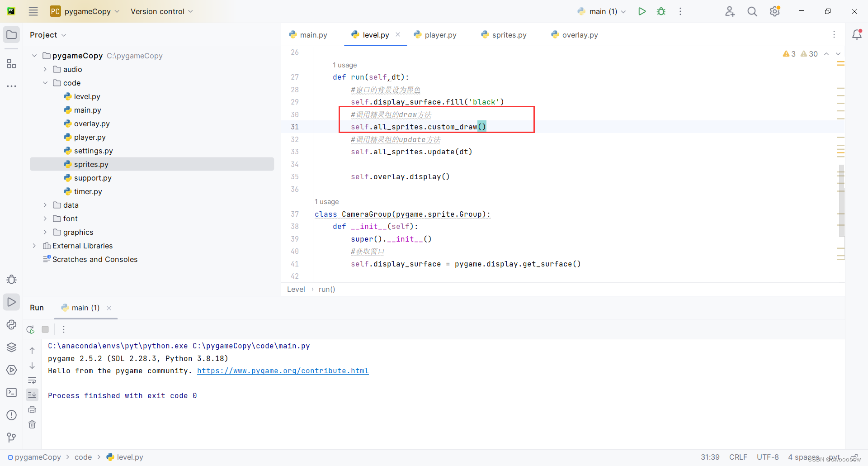The width and height of the screenshot is (868, 466).
Task: Open main (1) run configuration dropdown
Action: (602, 11)
